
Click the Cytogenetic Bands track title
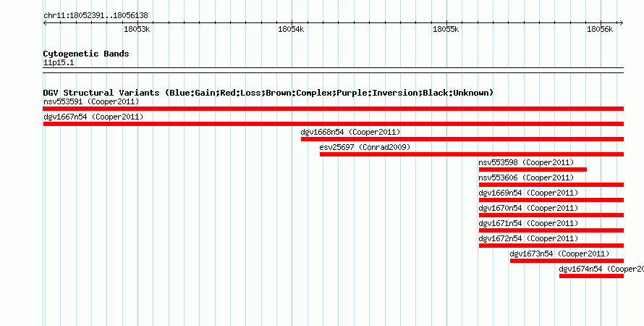86,54
